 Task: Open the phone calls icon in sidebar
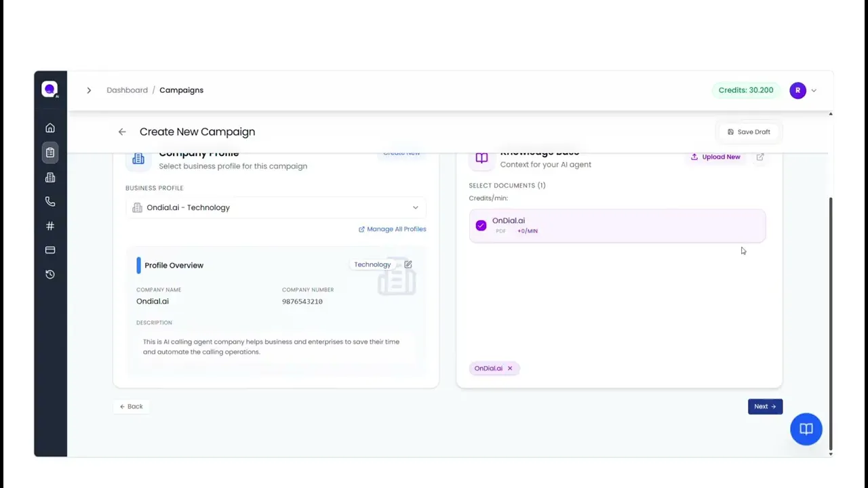(50, 201)
